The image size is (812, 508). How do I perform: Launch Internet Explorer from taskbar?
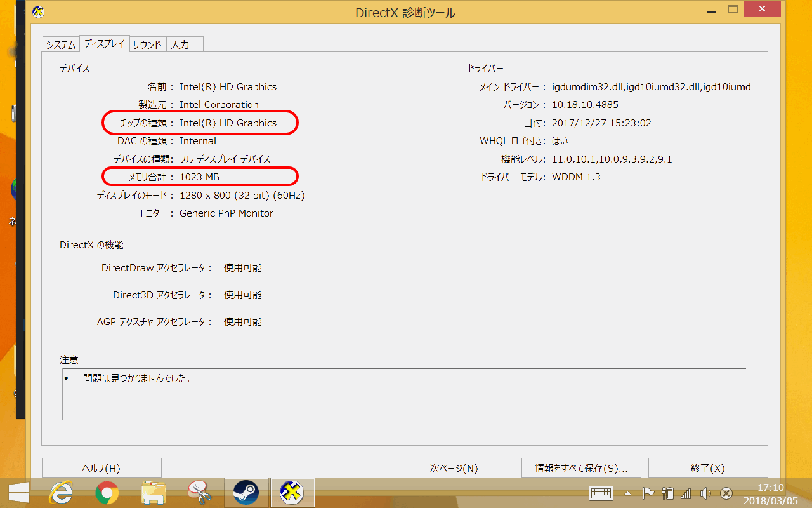pos(61,492)
